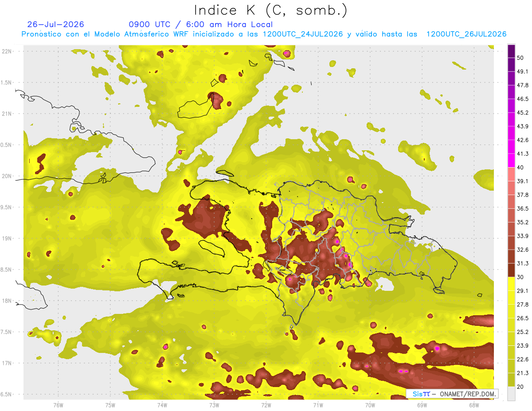Click the "46.5" color-scale label
Image resolution: width=532 pixels, height=411 pixels.
[523, 99]
